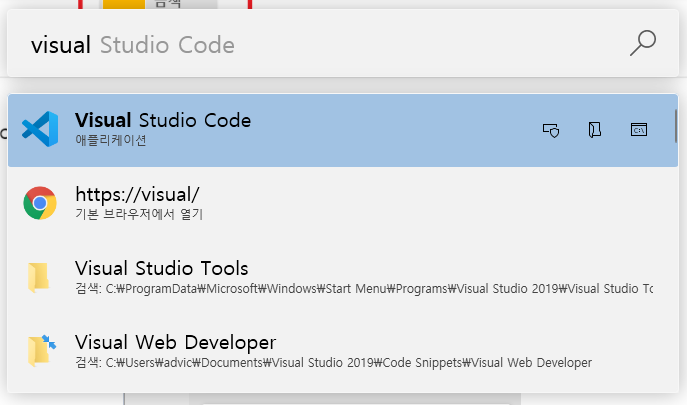Click the Visual Web Developer folder icon
The image size is (687, 405).
point(42,351)
